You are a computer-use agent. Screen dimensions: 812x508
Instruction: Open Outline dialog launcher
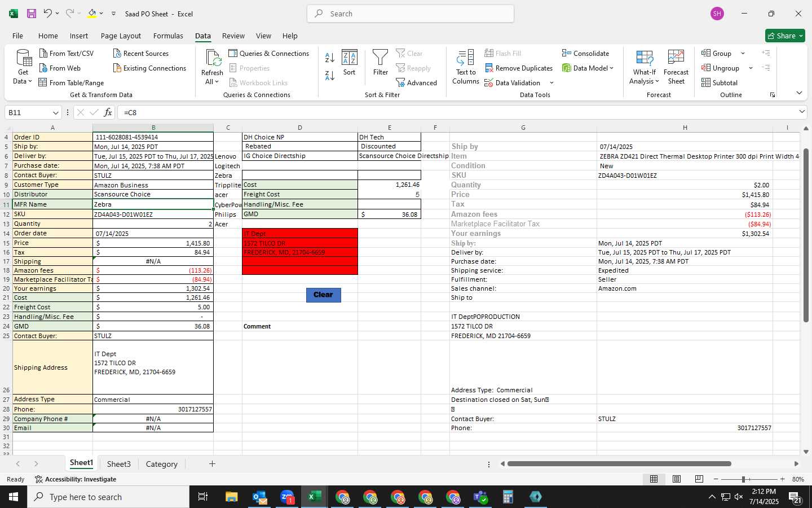point(773,95)
